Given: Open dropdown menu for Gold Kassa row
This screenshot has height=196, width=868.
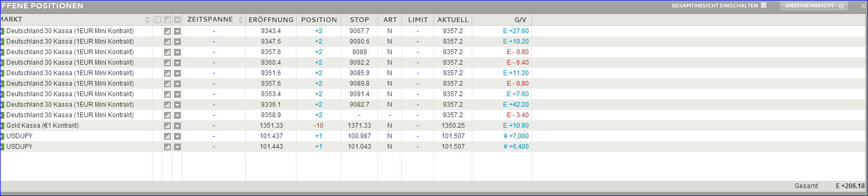Looking at the screenshot, I should point(177,126).
